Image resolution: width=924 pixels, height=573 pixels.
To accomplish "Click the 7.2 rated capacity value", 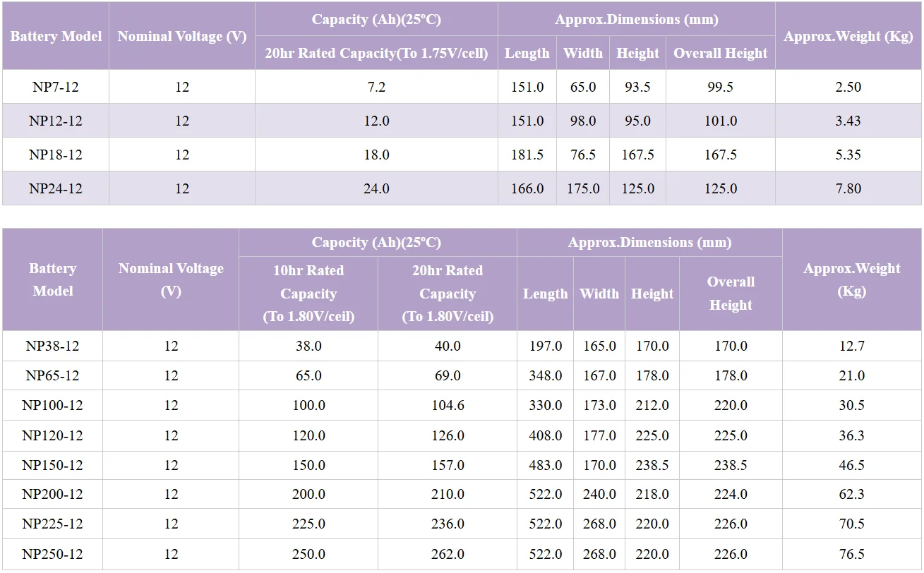I will (376, 87).
